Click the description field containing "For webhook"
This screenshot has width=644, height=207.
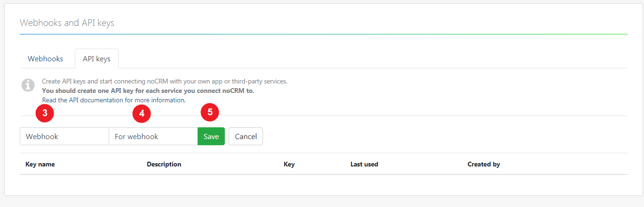coord(153,136)
